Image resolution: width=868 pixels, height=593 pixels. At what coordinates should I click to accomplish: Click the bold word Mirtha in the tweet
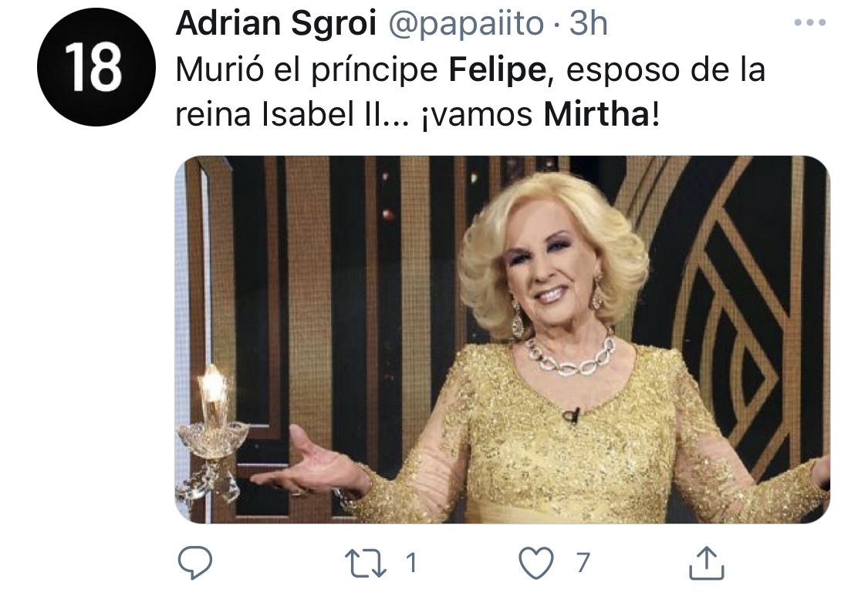(x=596, y=114)
